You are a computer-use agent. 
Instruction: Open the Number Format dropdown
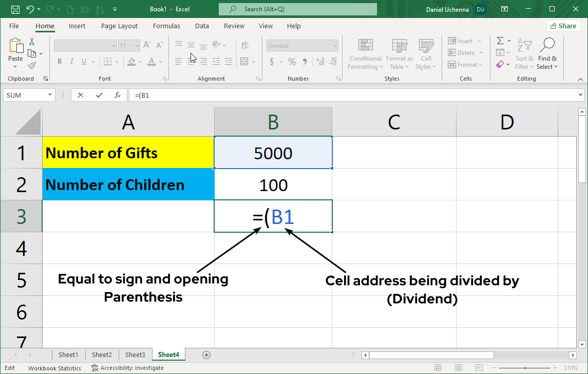tap(302, 45)
